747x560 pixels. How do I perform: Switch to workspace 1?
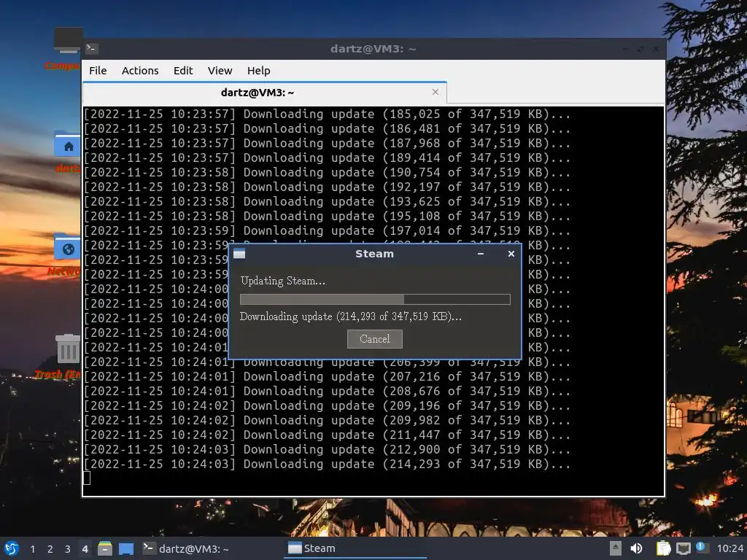[32, 549]
